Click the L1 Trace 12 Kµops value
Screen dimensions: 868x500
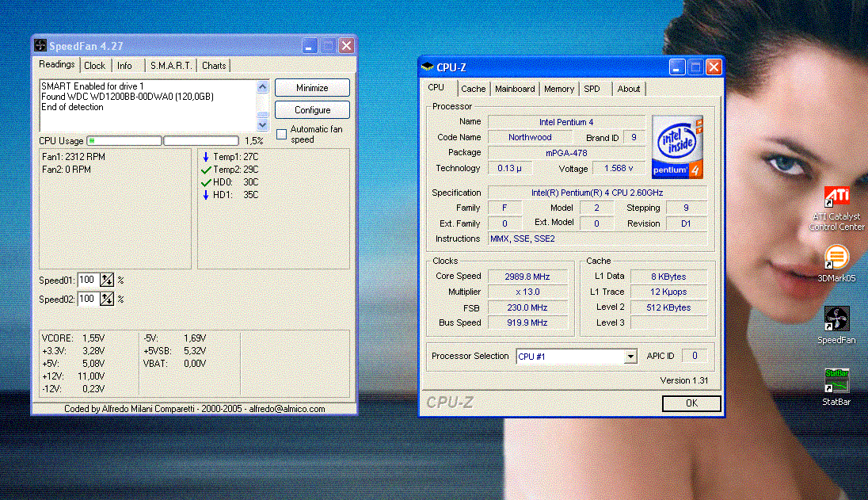click(668, 292)
